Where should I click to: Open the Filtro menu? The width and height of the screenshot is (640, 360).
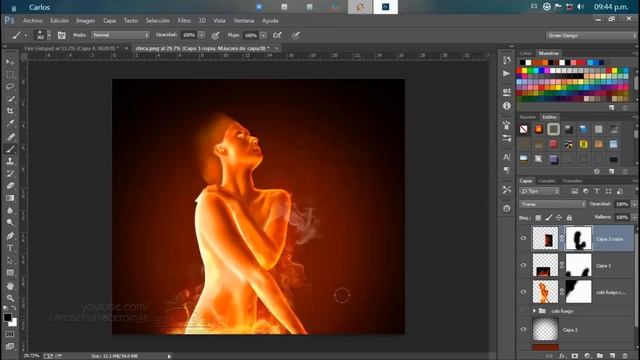point(184,20)
